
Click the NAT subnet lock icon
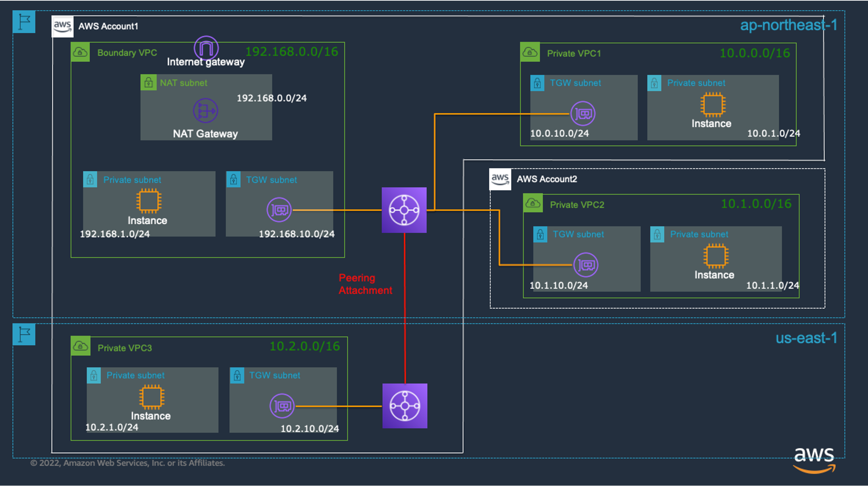(148, 83)
